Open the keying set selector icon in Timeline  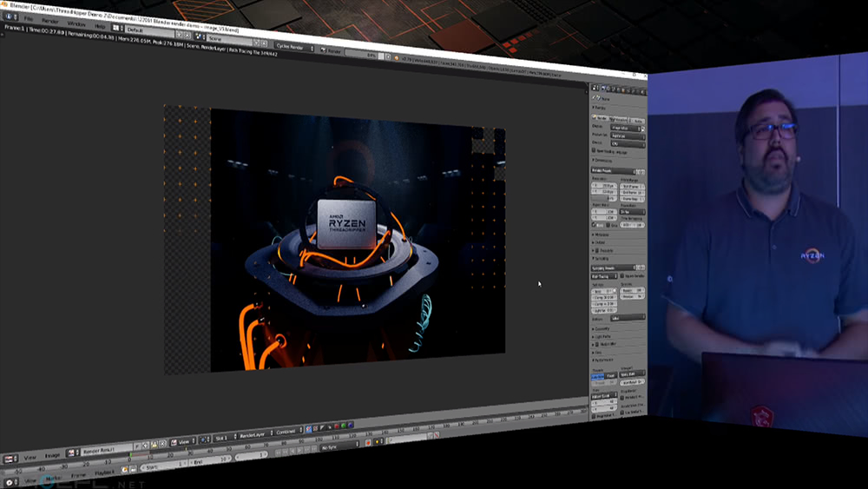tap(378, 441)
